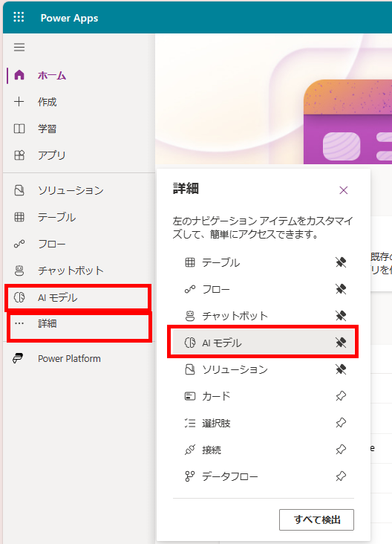
Task: Open 詳細 more options in sidebar
Action: pos(79,324)
